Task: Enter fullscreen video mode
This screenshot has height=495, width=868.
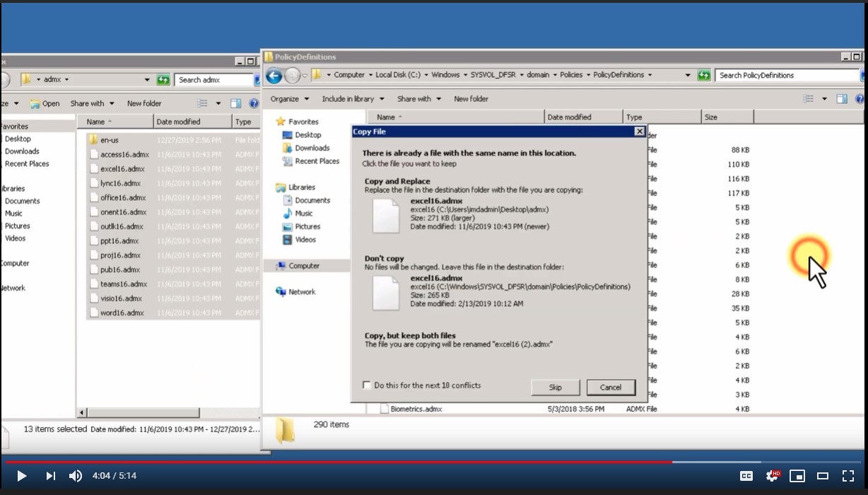Action: [848, 476]
